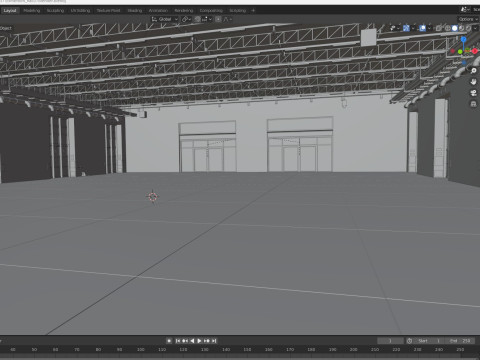Open the Animation workspace tab
Image resolution: width=480 pixels, height=360 pixels.
click(x=158, y=11)
